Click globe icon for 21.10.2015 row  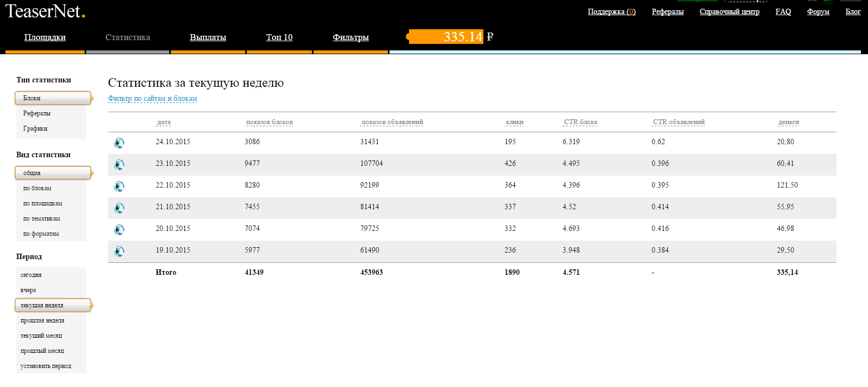(119, 208)
